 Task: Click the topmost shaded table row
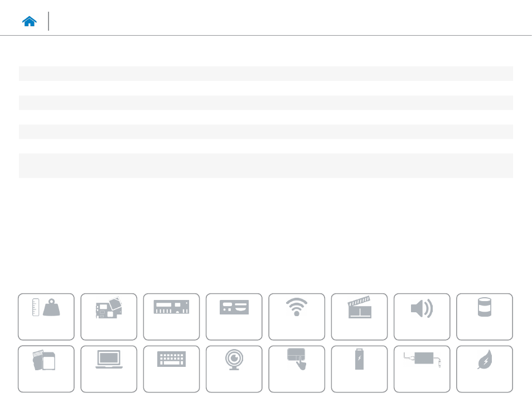pyautogui.click(x=265, y=73)
